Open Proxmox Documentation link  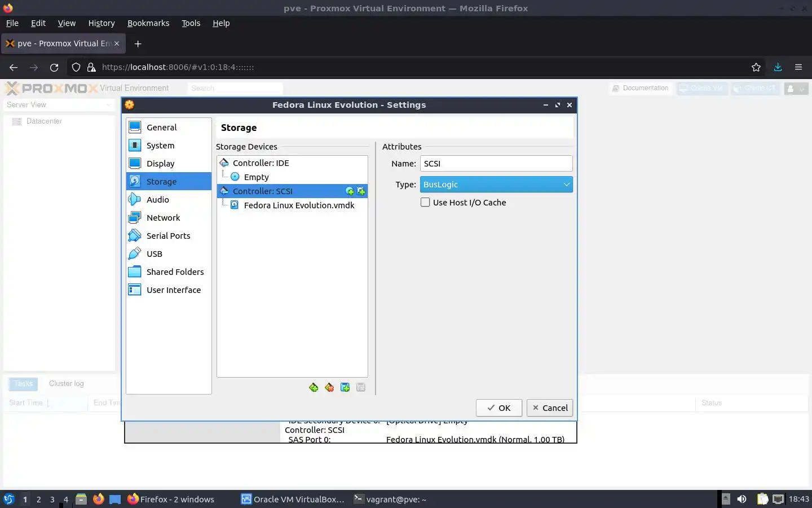pos(641,88)
